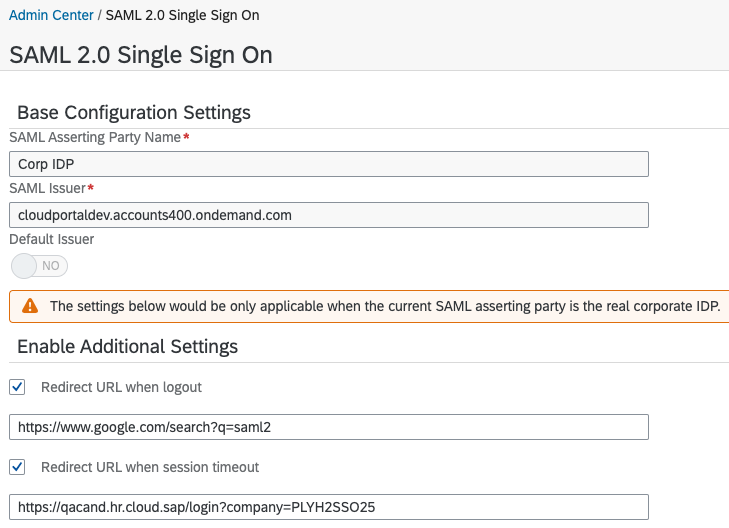Click the corporate IDP warning message text
This screenshot has height=528, width=729.
[385, 306]
